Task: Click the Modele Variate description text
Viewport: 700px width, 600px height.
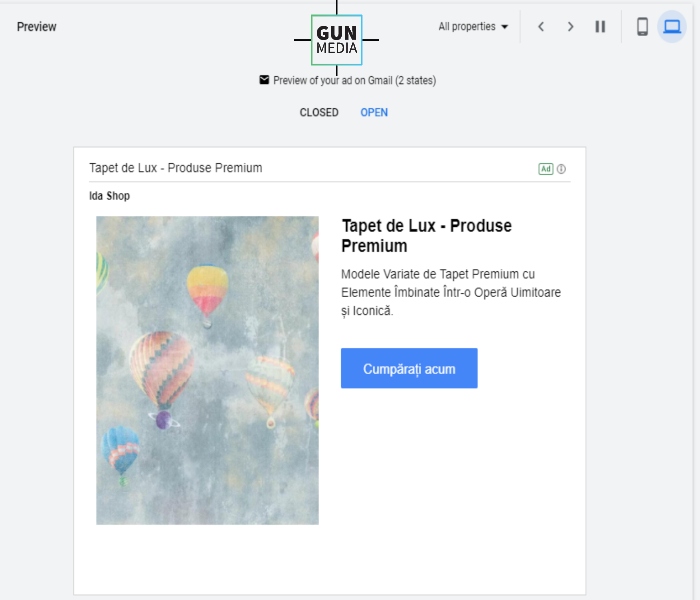Action: click(451, 292)
